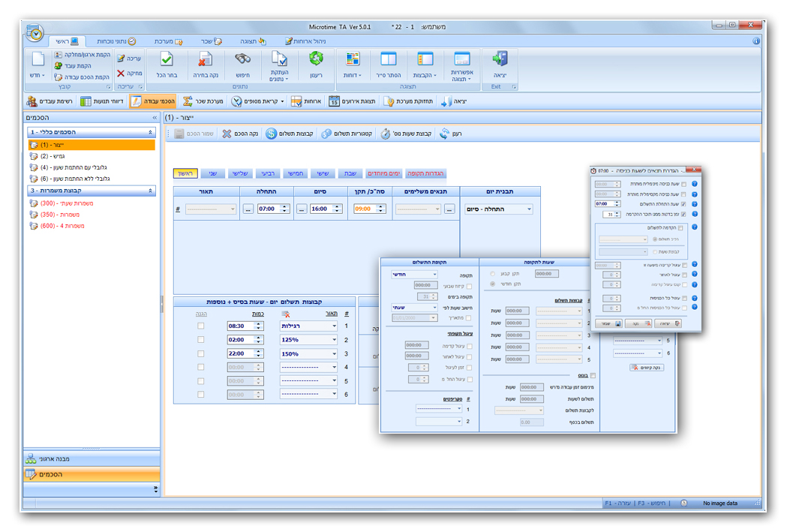
Task: Click the נקה בחירה (Clear Selection) icon
Action: click(206, 64)
